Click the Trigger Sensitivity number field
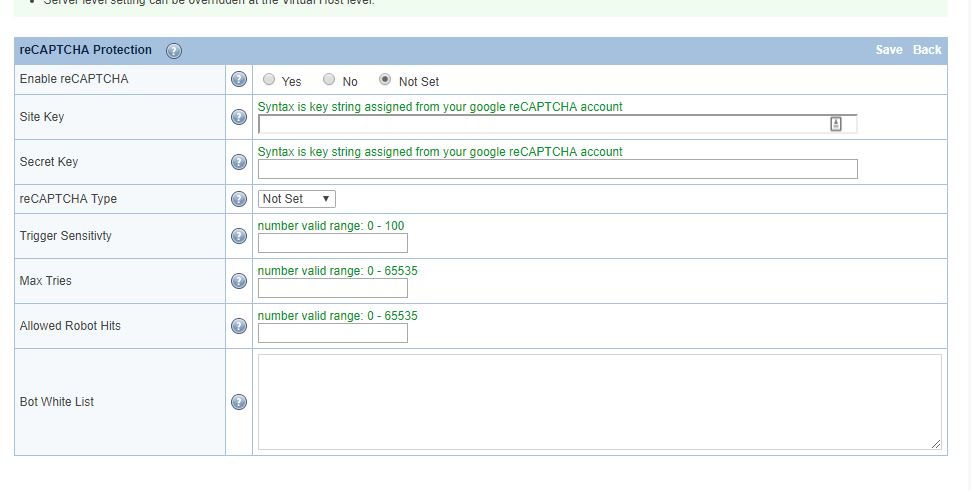This screenshot has width=973, height=491. pyautogui.click(x=332, y=243)
